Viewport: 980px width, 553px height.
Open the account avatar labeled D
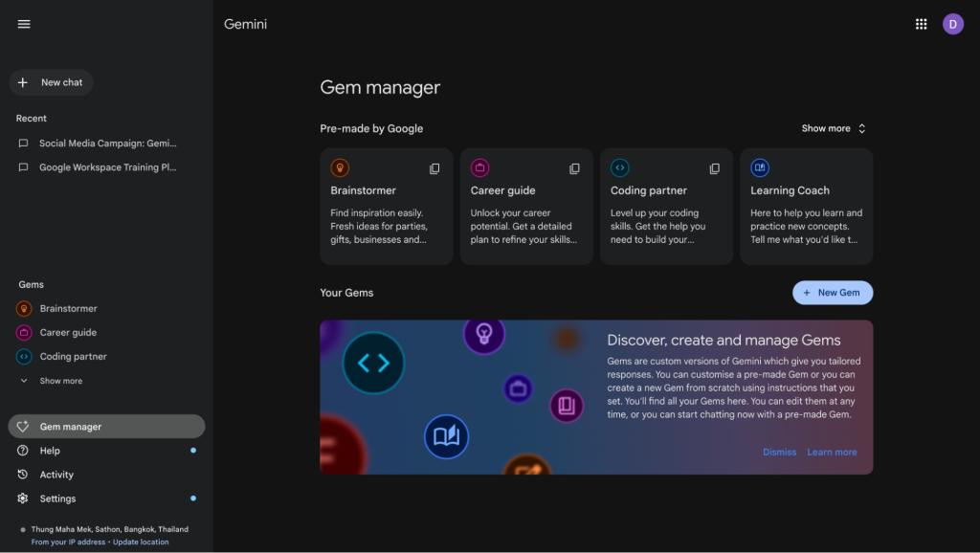pos(952,24)
